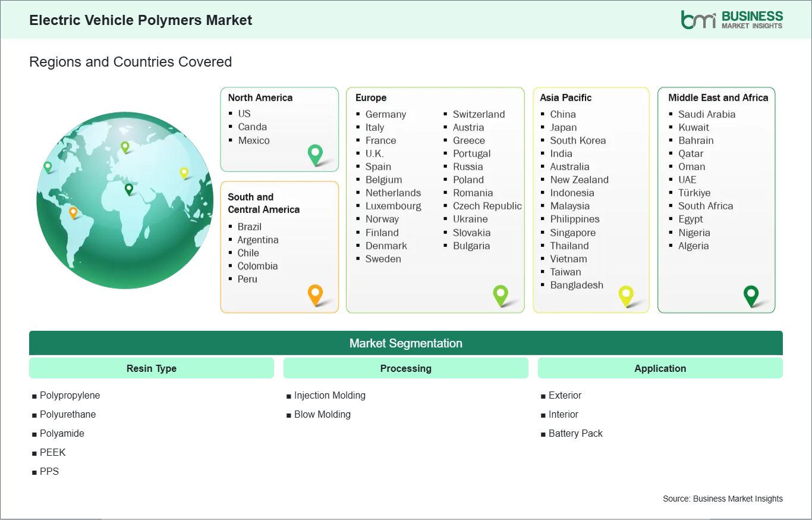812x520 pixels.
Task: Click Bangladesh in the Asia Pacific list
Action: pos(577,285)
